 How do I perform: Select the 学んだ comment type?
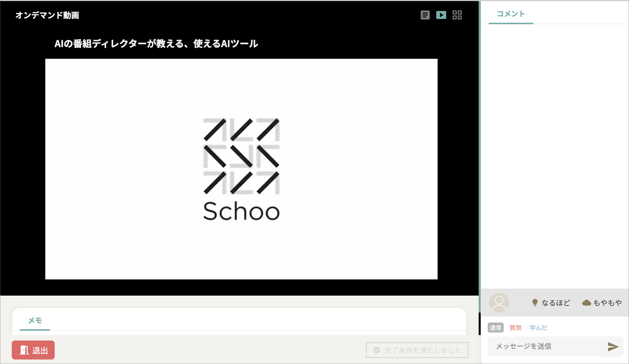point(538,328)
